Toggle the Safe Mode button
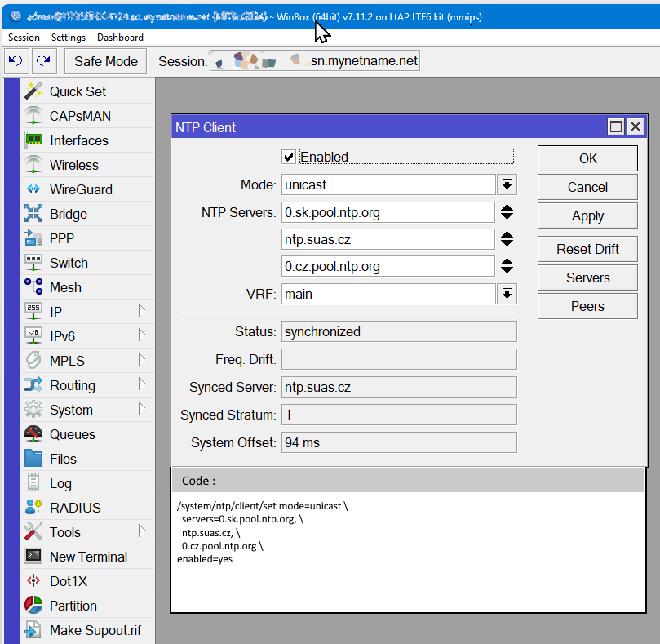 pos(106,61)
